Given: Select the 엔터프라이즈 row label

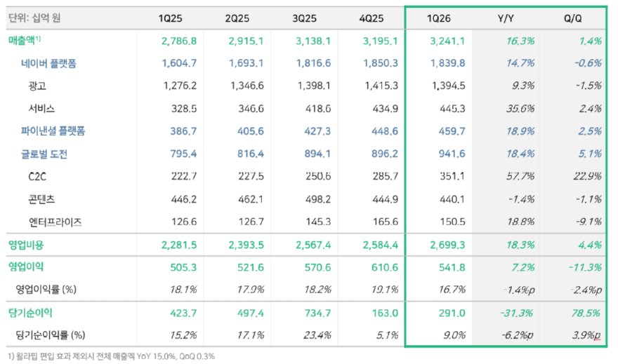Looking at the screenshot, I should 55,222.
